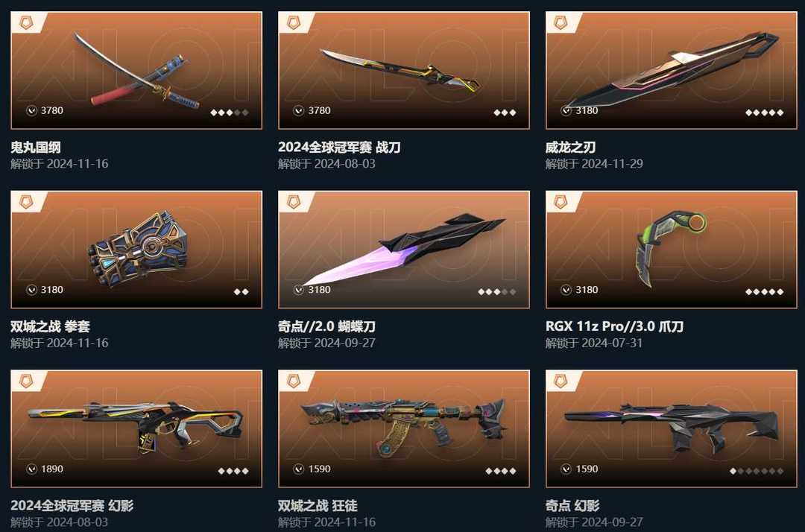Click the currency icon beside 1890 on 2024全球冠军赛 幻影

32,469
